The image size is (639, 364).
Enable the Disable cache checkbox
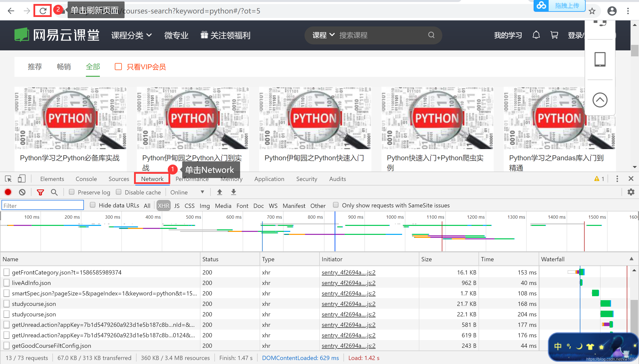click(119, 192)
